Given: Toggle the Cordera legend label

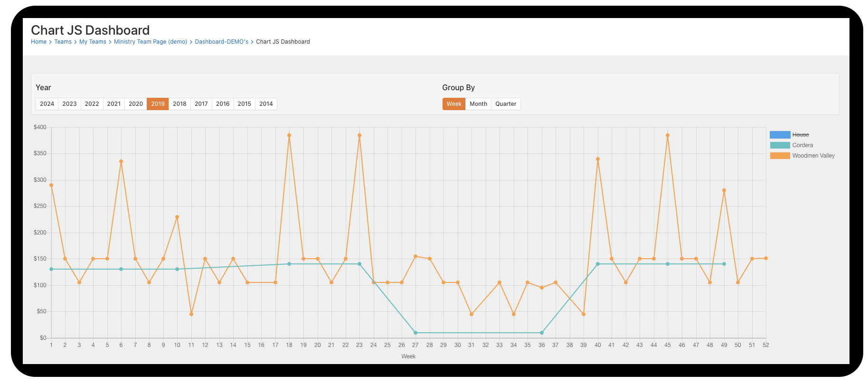Looking at the screenshot, I should pyautogui.click(x=802, y=145).
